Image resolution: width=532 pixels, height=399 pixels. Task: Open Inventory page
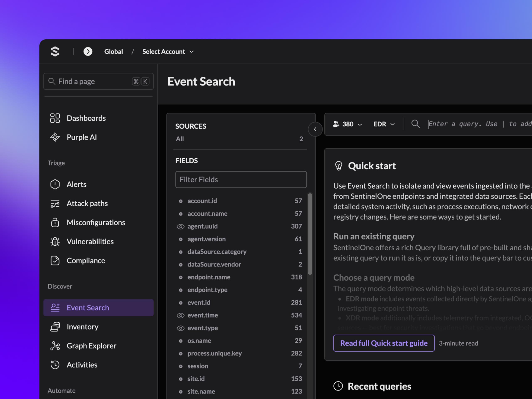[x=98, y=327]
